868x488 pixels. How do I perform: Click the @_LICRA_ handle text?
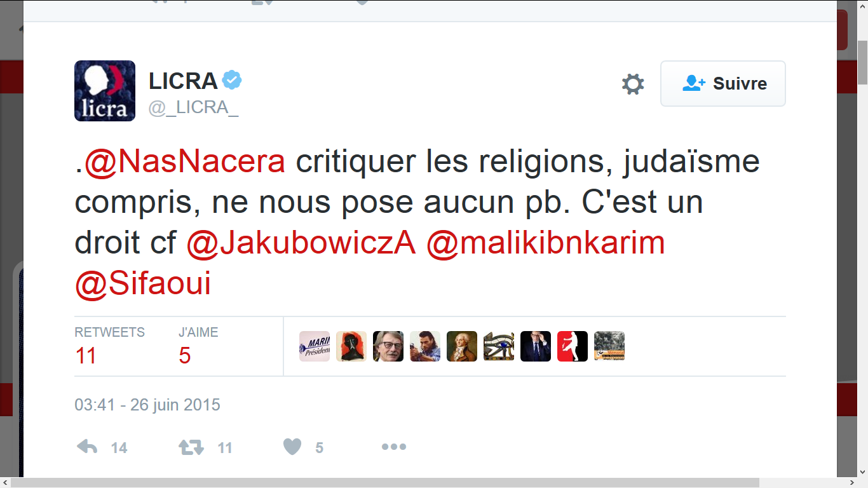194,108
